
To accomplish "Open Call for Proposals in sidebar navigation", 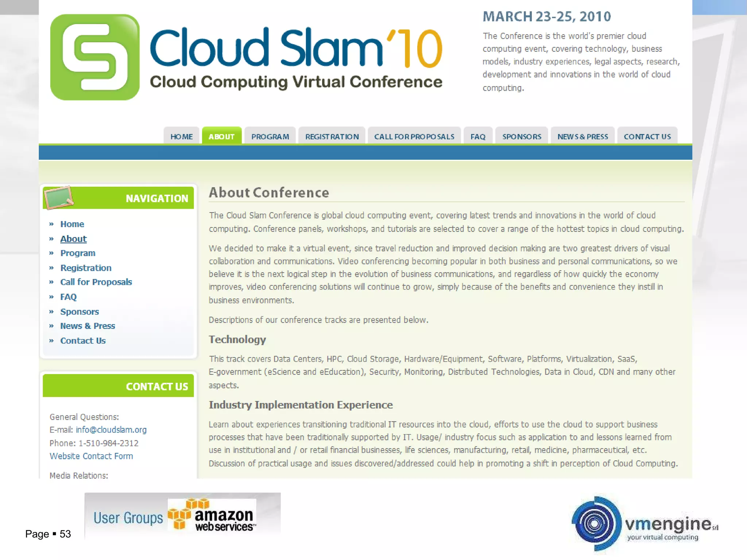I will coord(96,282).
